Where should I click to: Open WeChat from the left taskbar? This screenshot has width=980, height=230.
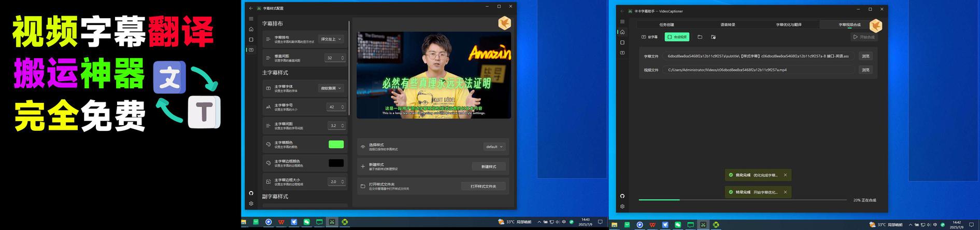(307, 222)
